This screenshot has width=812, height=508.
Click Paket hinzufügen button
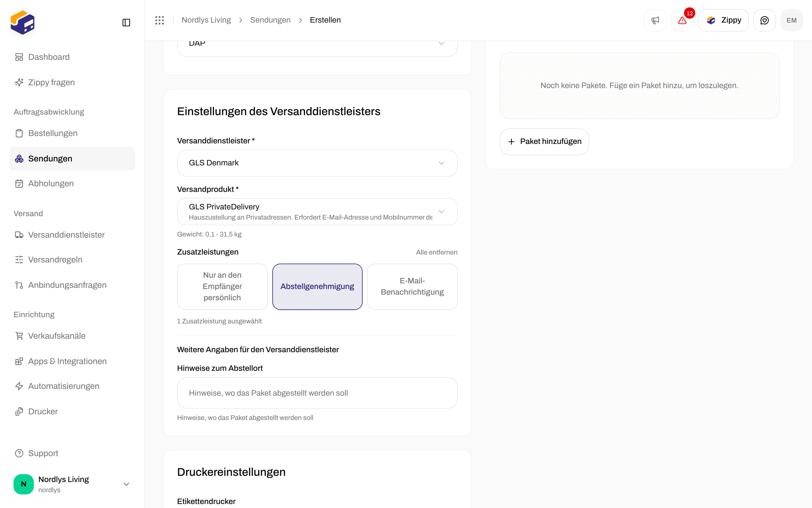(544, 141)
